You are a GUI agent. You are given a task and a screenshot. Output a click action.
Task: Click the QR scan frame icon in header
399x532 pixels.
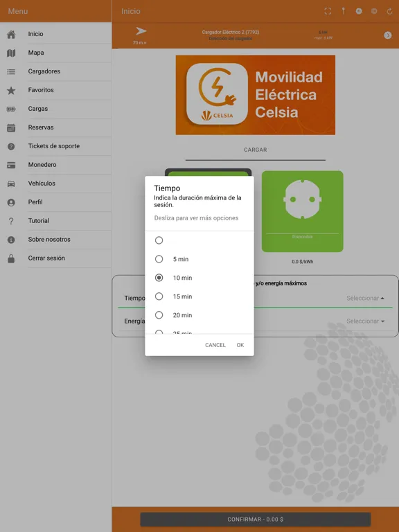pos(328,11)
